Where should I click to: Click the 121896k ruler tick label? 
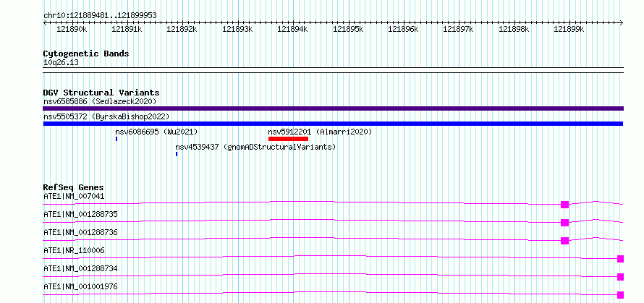click(x=403, y=29)
